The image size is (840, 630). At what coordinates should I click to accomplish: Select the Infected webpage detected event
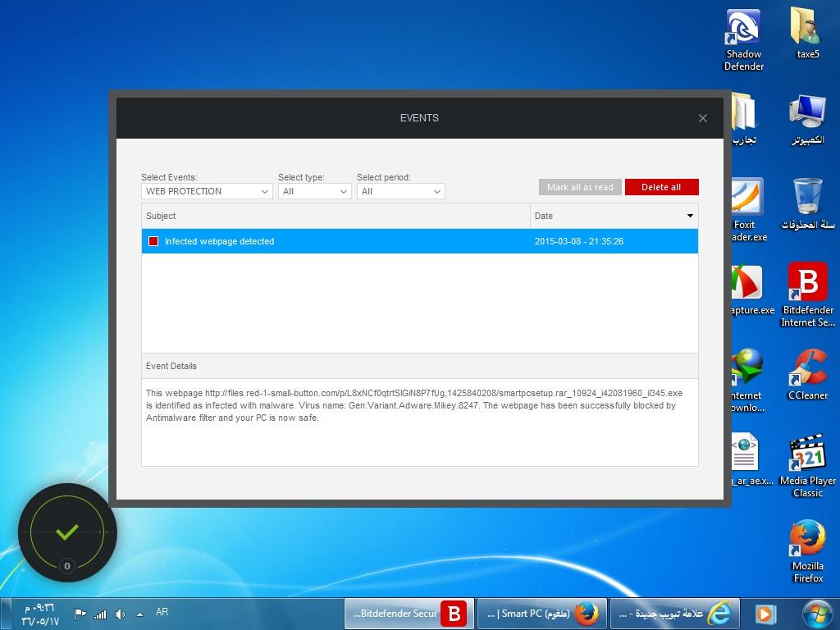point(419,241)
